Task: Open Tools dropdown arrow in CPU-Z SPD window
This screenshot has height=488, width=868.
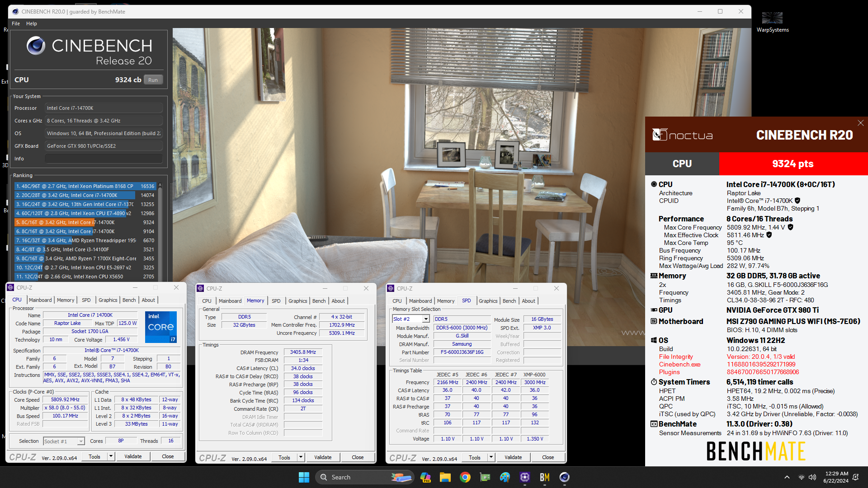Action: (x=491, y=457)
